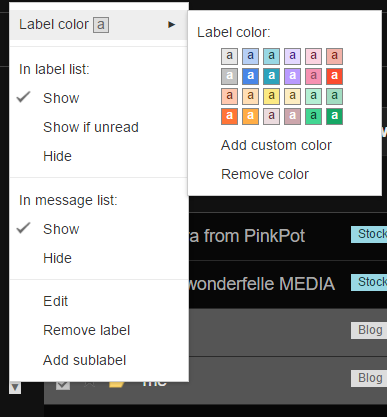
Task: Pick the bright red swatch
Action: click(x=334, y=76)
